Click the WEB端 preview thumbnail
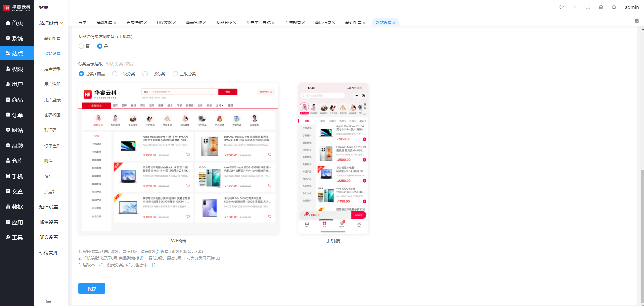The image size is (644, 306). coord(178,158)
